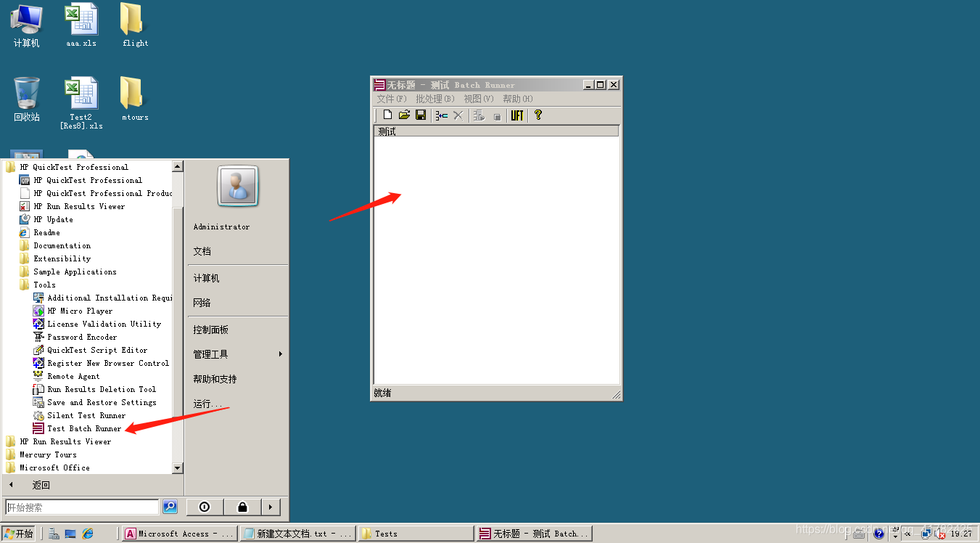Launch QuickTest Script Editor
980x543 pixels.
click(x=90, y=350)
